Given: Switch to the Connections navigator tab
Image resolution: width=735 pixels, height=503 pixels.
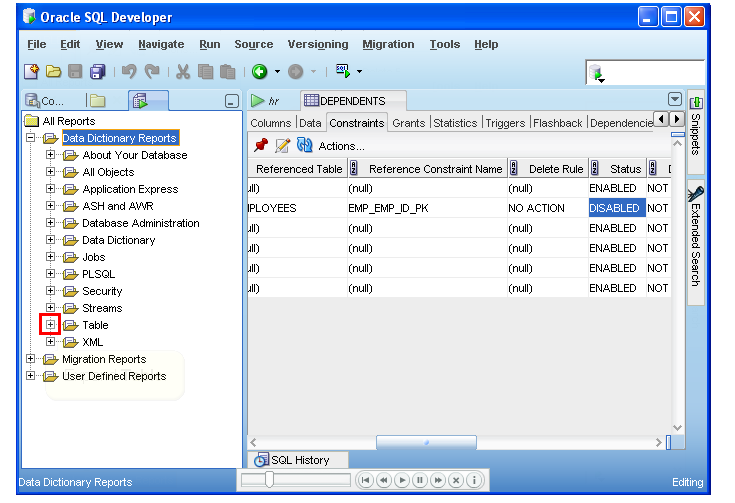Looking at the screenshot, I should pyautogui.click(x=45, y=101).
